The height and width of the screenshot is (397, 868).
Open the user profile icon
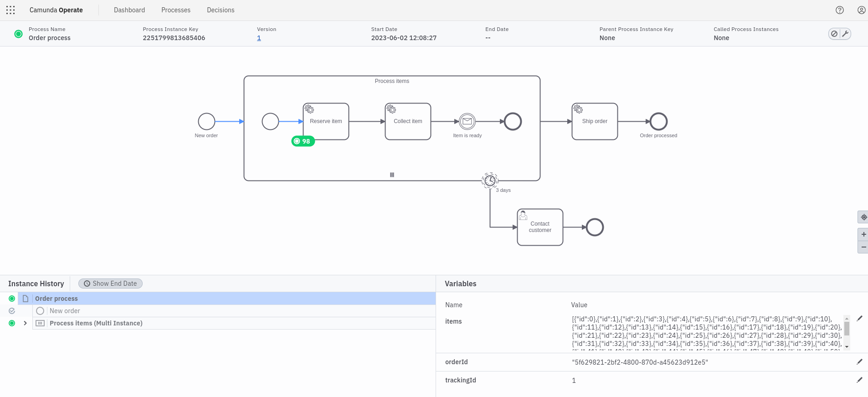tap(861, 10)
